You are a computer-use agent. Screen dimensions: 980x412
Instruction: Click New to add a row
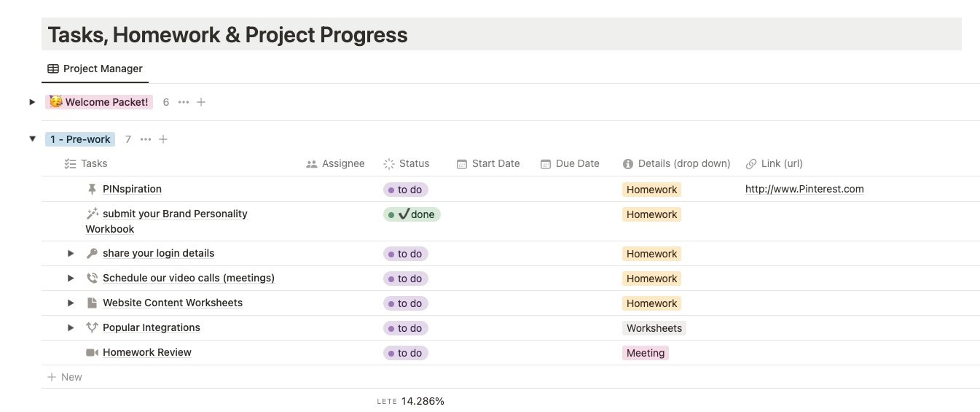(65, 377)
